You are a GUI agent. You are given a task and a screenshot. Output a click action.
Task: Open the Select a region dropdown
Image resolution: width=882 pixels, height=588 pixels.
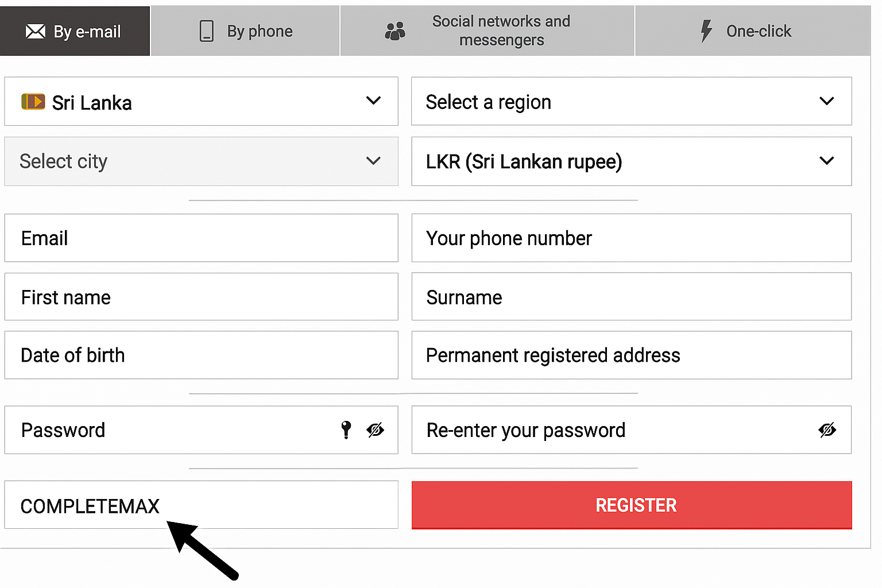[x=826, y=101]
